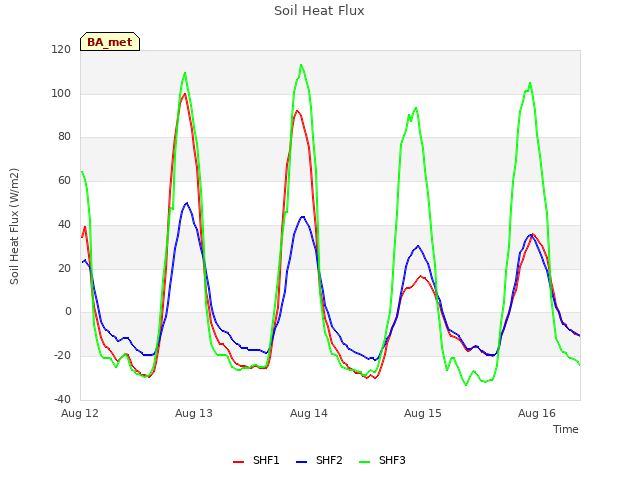Click the blue SHF2 peak near Aug 13

[x=187, y=202]
